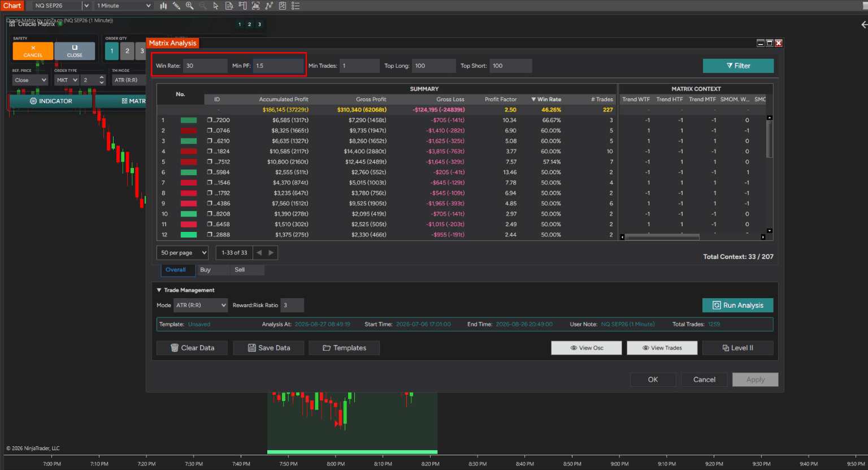Open the TM Mode ATR (R:R) dropdown in Oracle Matrix

coord(129,80)
